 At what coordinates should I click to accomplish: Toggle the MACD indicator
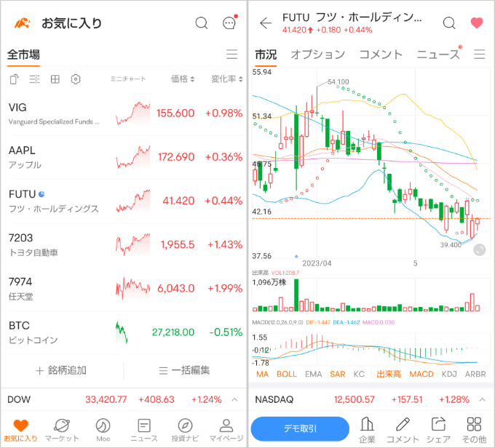click(421, 374)
